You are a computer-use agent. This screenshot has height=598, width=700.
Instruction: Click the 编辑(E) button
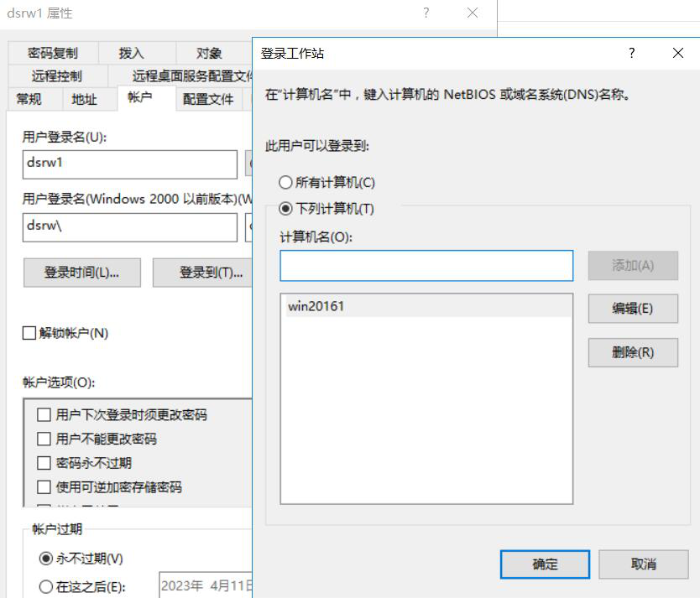(633, 309)
